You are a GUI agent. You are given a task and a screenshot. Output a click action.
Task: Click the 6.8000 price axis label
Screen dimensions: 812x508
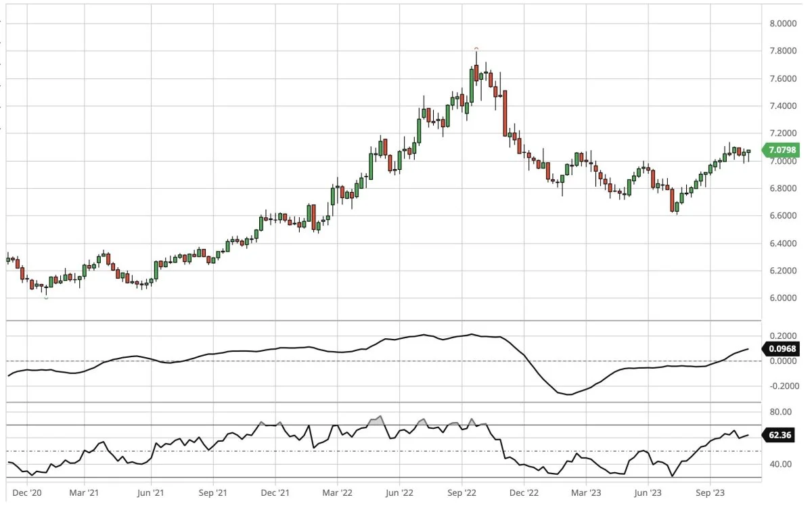tap(784, 188)
